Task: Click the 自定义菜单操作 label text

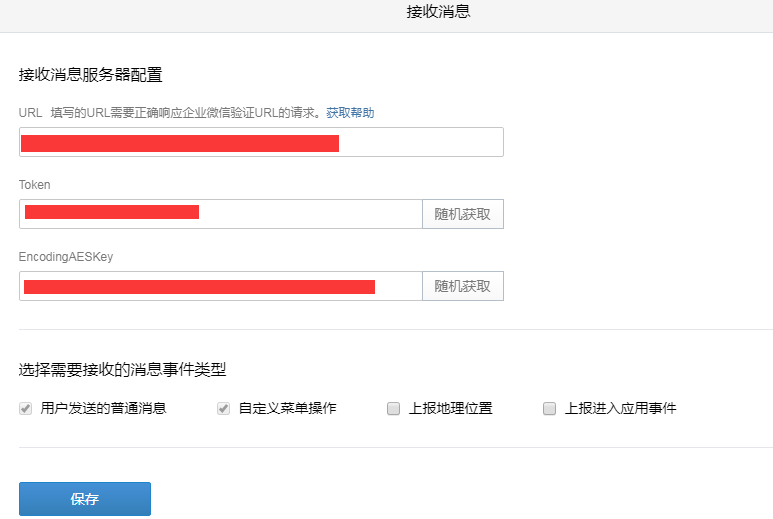Action: coord(287,409)
